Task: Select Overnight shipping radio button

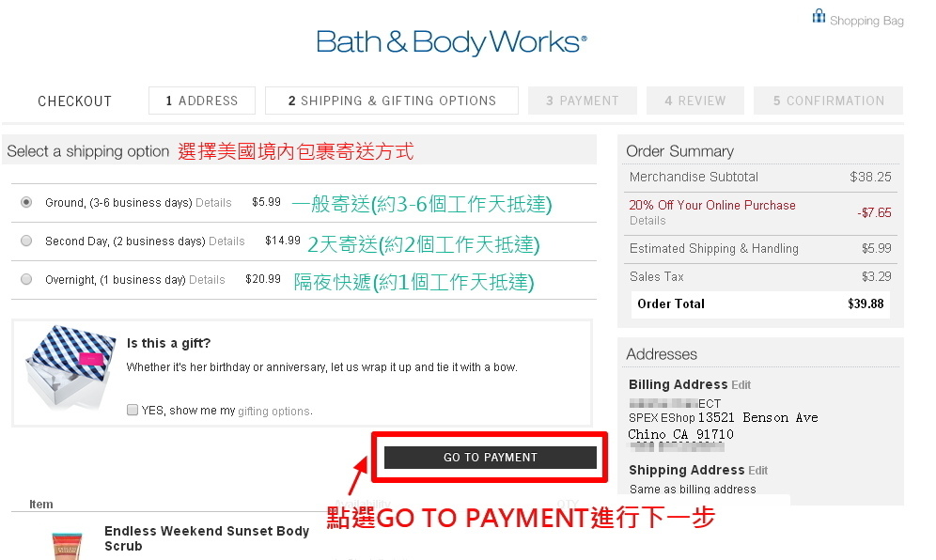Action: click(26, 279)
